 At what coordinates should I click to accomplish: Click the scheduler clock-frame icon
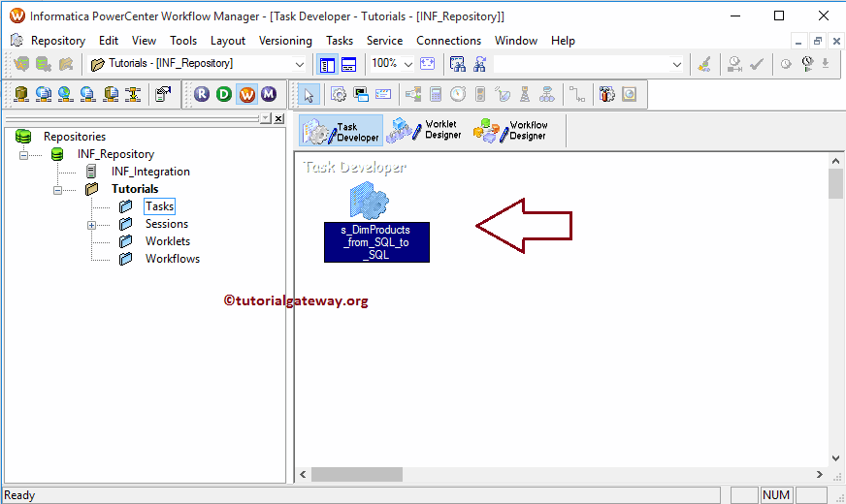629,95
